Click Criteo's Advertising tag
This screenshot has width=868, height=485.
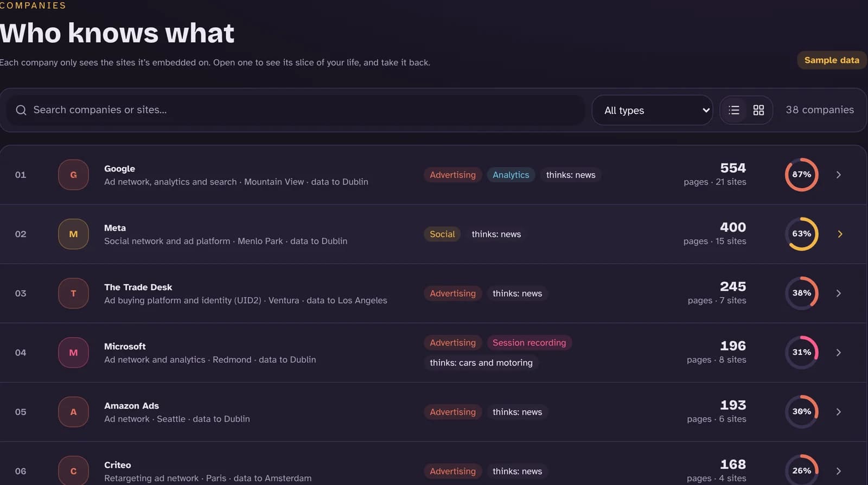[x=452, y=471]
